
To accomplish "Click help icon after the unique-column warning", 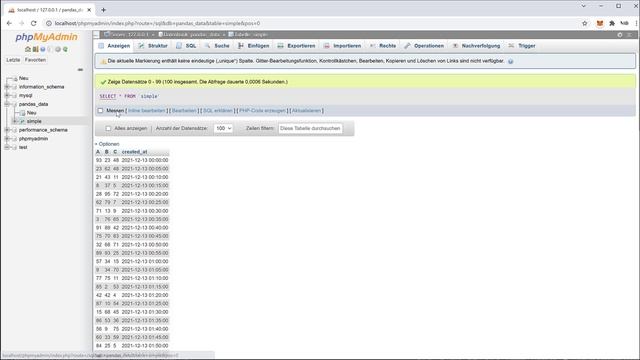I will 510,61.
